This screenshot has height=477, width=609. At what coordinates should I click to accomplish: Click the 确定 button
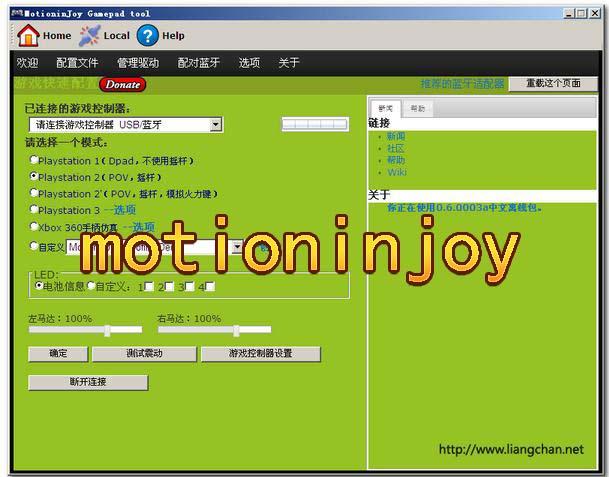point(58,354)
